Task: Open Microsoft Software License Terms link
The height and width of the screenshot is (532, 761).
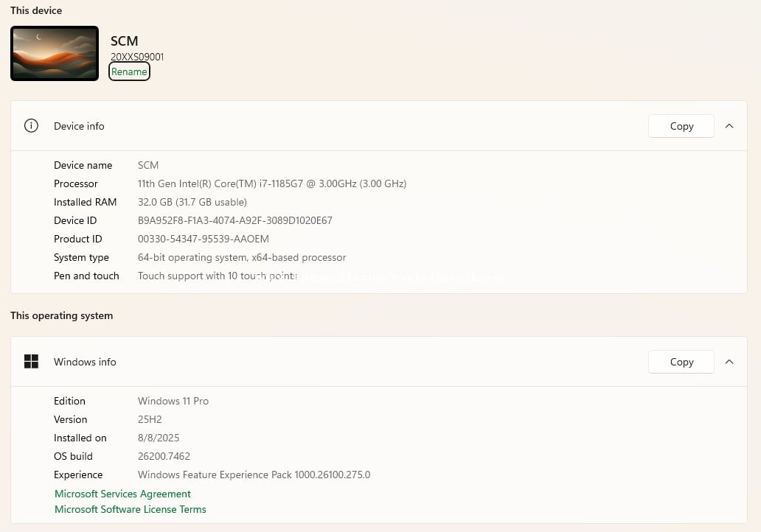Action: point(131,509)
